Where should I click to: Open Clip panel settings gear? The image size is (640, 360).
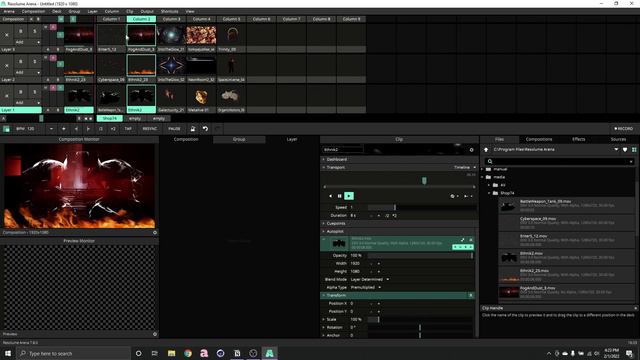[471, 150]
